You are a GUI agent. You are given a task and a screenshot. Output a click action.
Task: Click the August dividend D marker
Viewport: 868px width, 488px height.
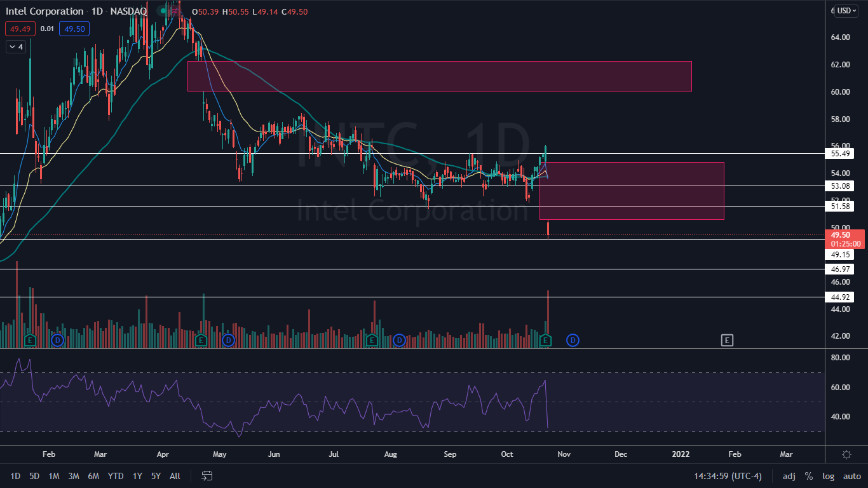click(x=399, y=341)
